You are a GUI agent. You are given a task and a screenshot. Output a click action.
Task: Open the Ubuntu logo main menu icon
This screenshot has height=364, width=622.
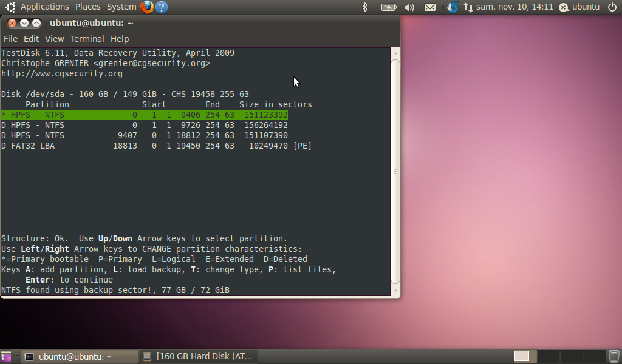pyautogui.click(x=10, y=7)
